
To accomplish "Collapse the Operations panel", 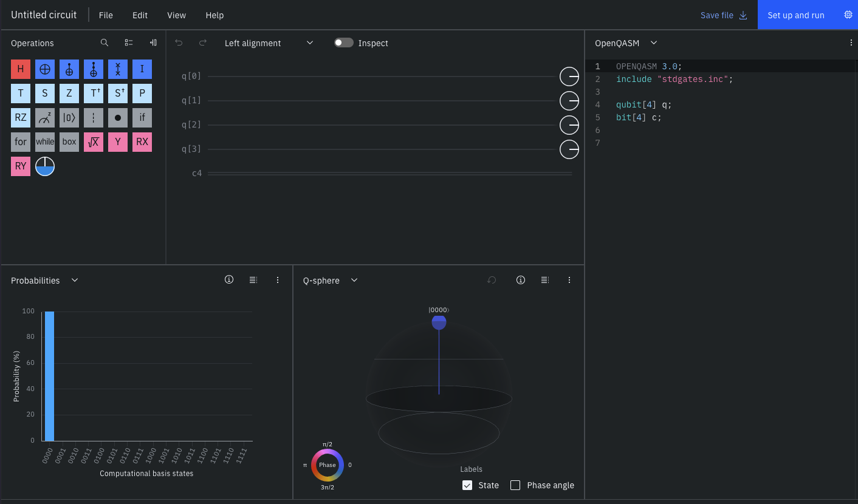I will coord(153,43).
